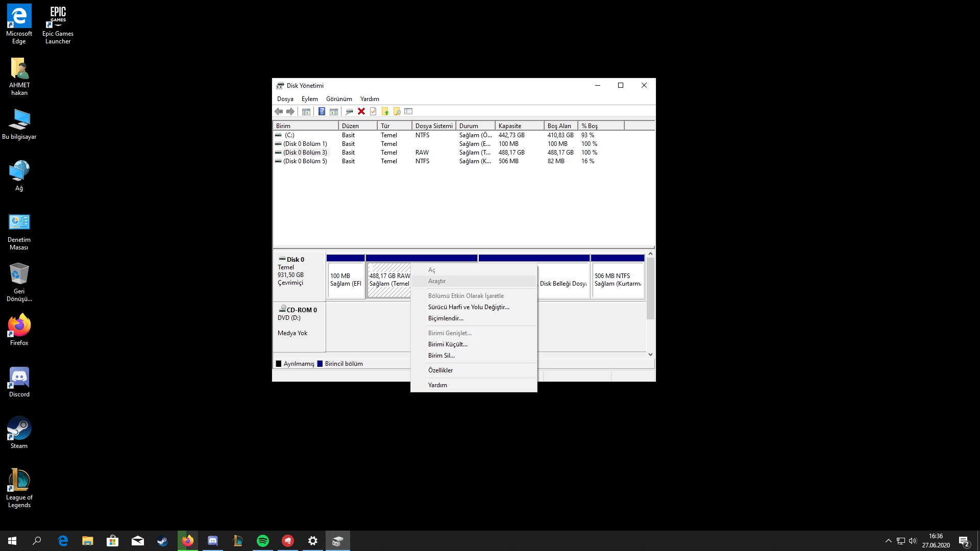Click the checklist settings toolbar icon
This screenshot has width=980, height=551.
408,111
